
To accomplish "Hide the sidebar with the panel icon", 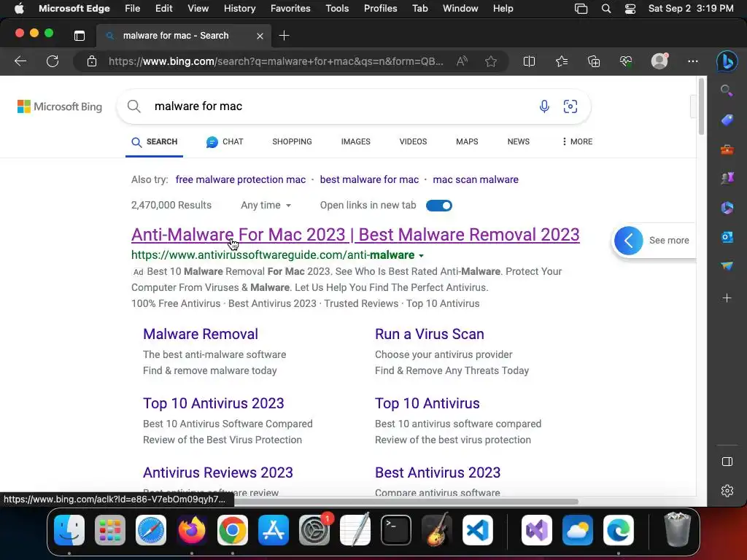I will pyautogui.click(x=727, y=462).
